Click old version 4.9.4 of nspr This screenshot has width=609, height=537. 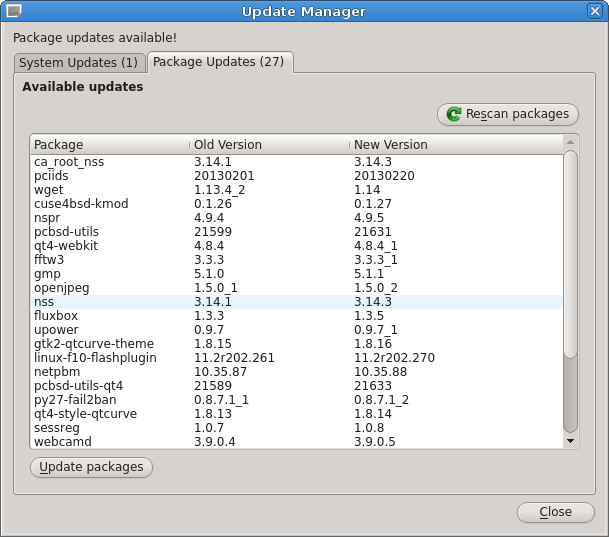pos(209,217)
